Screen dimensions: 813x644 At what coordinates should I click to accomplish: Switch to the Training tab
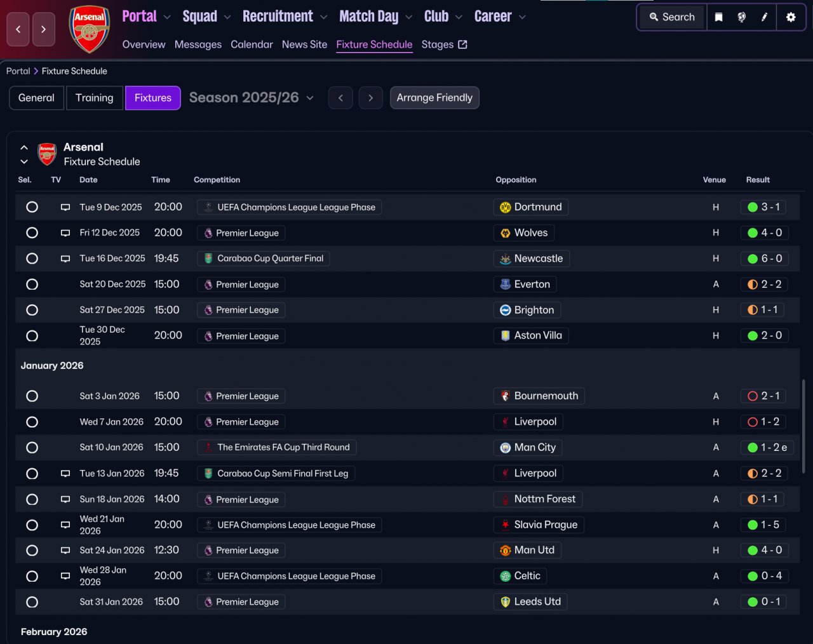point(95,98)
